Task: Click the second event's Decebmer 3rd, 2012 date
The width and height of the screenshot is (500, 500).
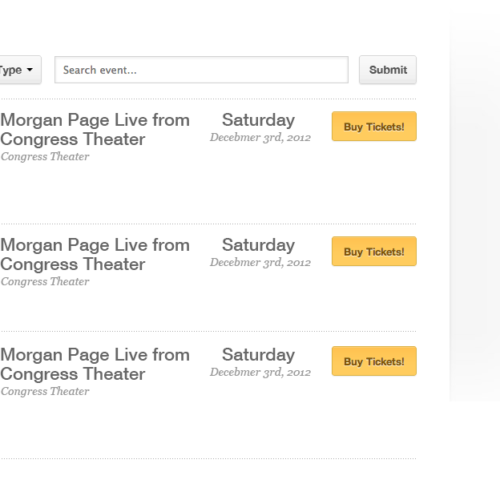Action: coord(260,263)
